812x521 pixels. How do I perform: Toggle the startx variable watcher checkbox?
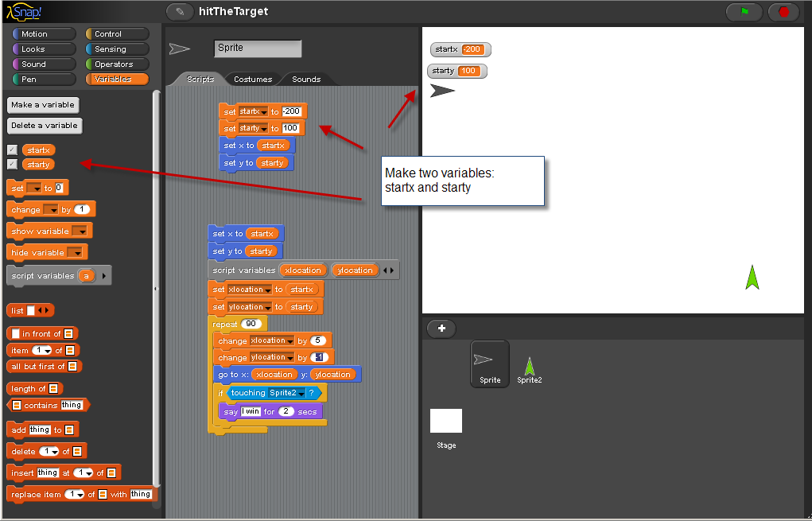[x=13, y=150]
